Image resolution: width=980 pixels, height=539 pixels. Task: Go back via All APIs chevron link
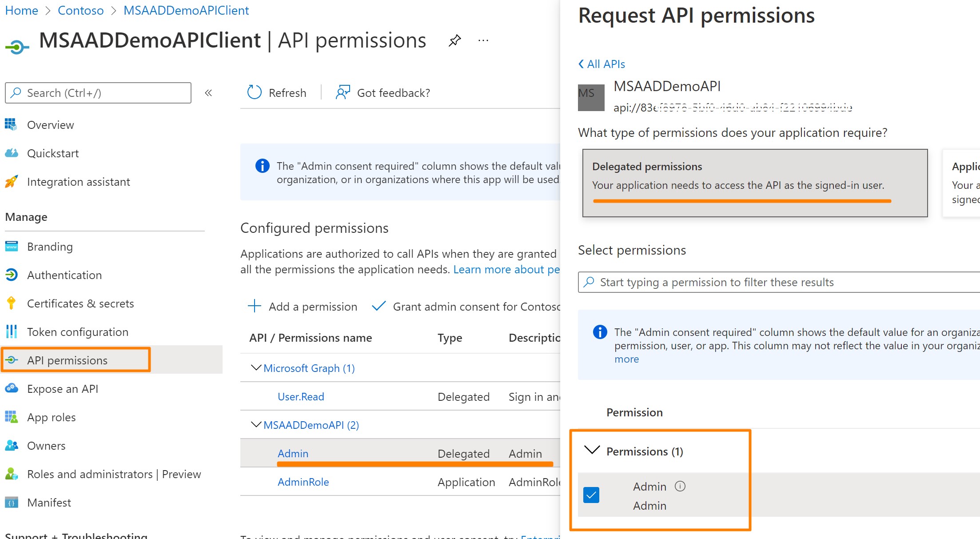602,64
